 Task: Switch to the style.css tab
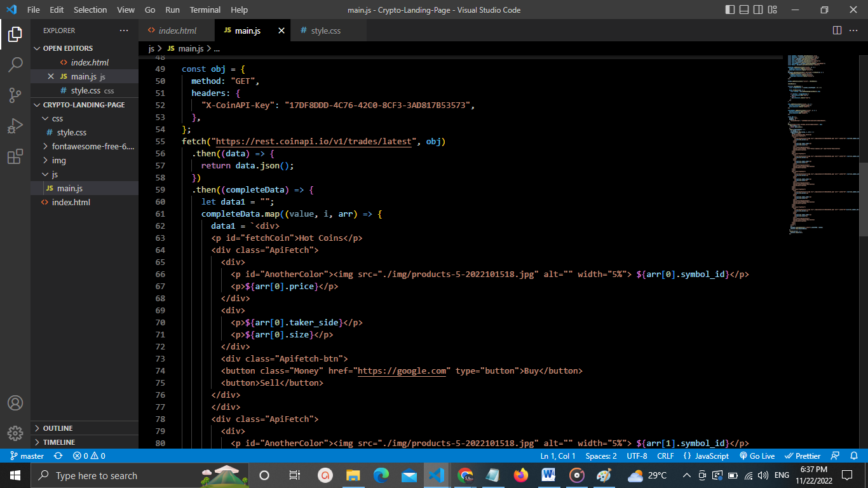325,30
